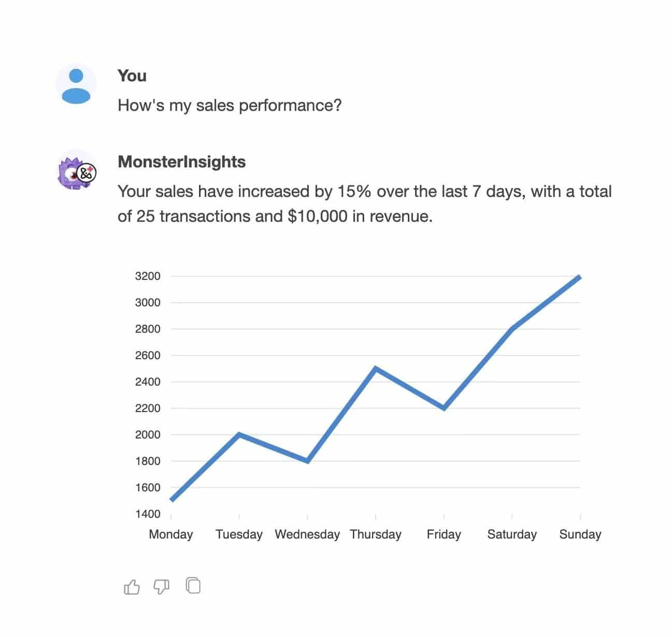672x637 pixels.
Task: Click the Sunday data point on chart
Action: tap(579, 278)
